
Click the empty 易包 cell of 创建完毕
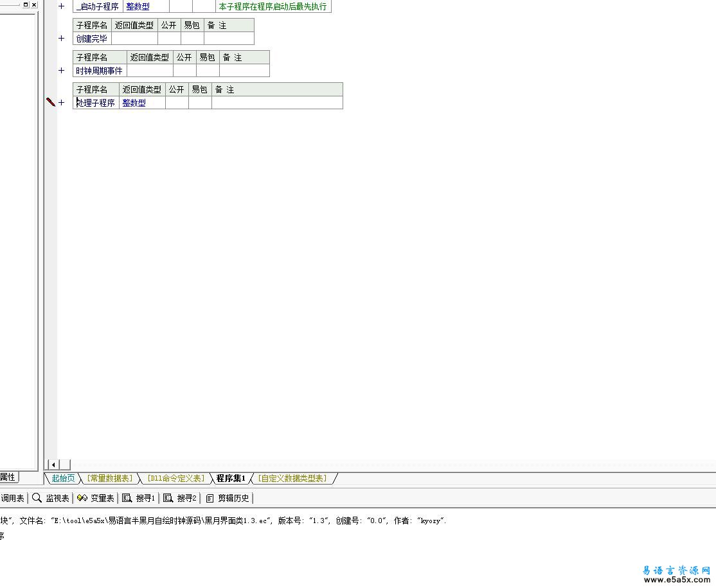click(192, 39)
